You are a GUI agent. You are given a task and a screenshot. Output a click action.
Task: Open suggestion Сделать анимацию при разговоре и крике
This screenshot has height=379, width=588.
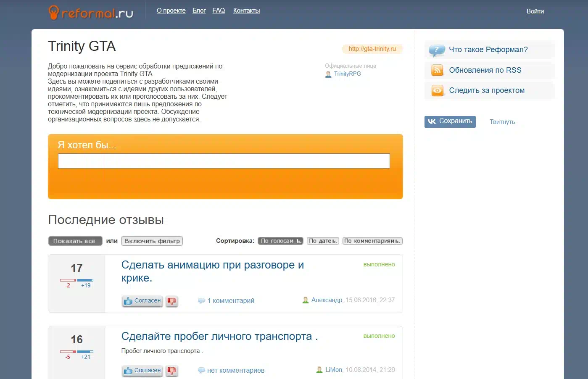(213, 271)
